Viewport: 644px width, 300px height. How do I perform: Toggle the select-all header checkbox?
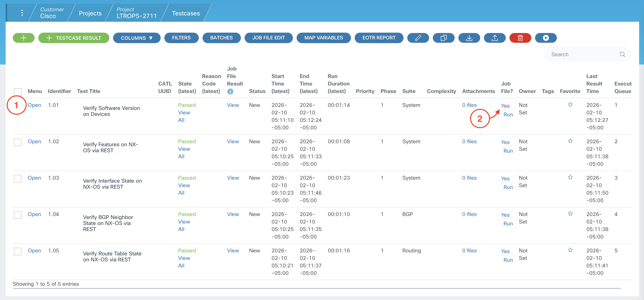(x=17, y=92)
